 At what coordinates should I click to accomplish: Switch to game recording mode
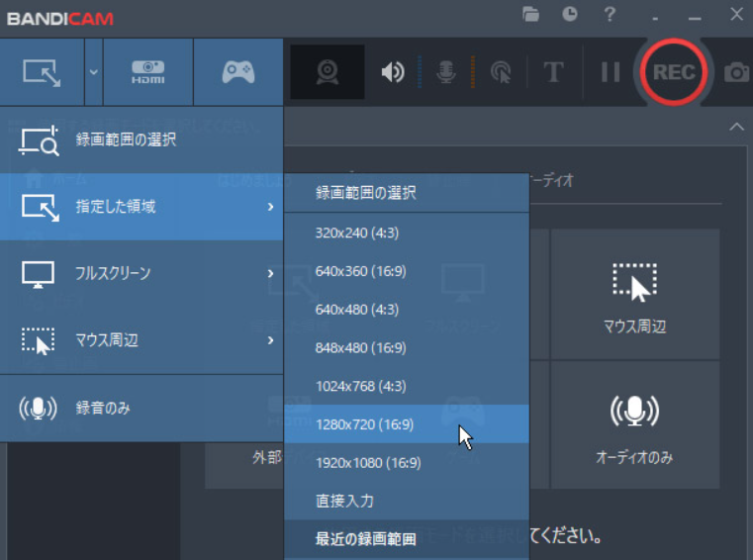tap(238, 72)
